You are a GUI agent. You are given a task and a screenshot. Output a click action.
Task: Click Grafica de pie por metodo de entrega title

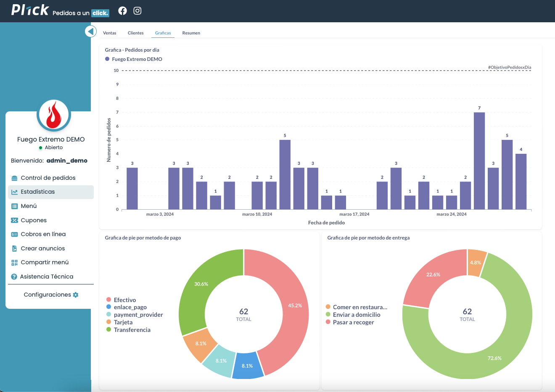coord(368,238)
